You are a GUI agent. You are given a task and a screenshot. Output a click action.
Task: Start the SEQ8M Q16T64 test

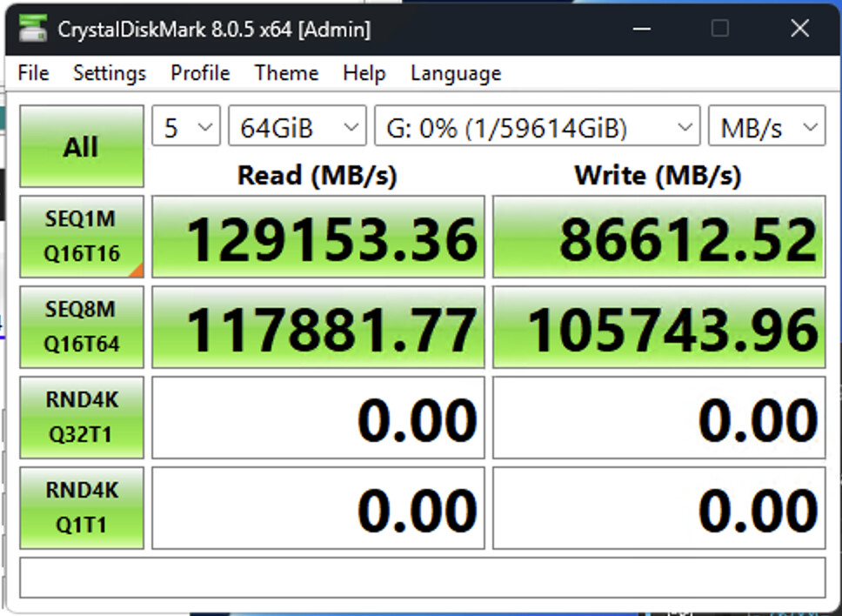[x=81, y=327]
